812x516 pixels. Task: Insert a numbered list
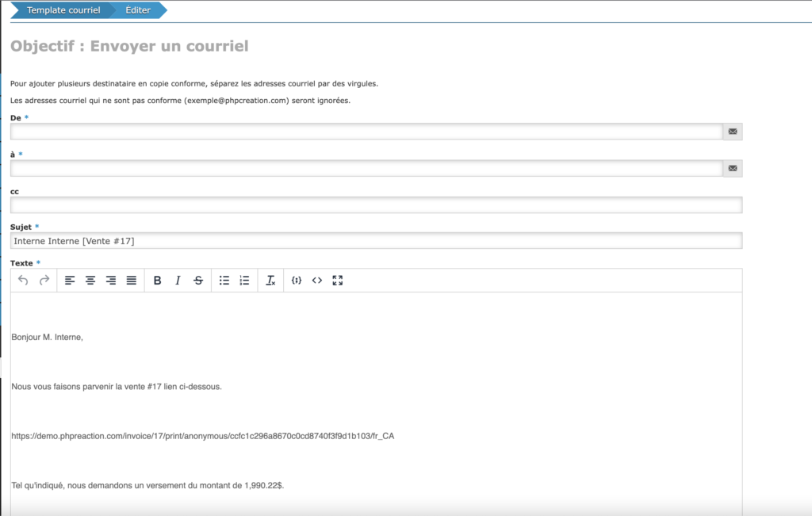(245, 281)
